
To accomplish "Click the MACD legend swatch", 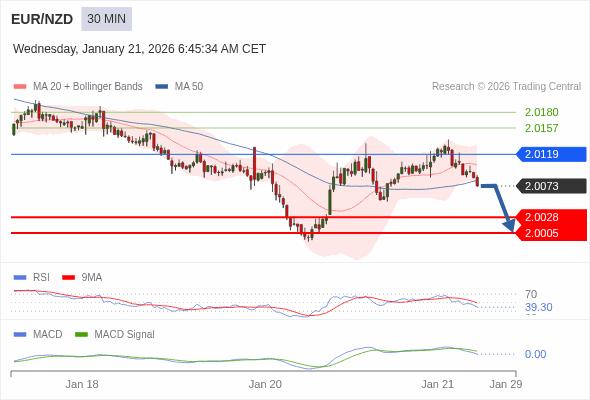I will tap(20, 335).
